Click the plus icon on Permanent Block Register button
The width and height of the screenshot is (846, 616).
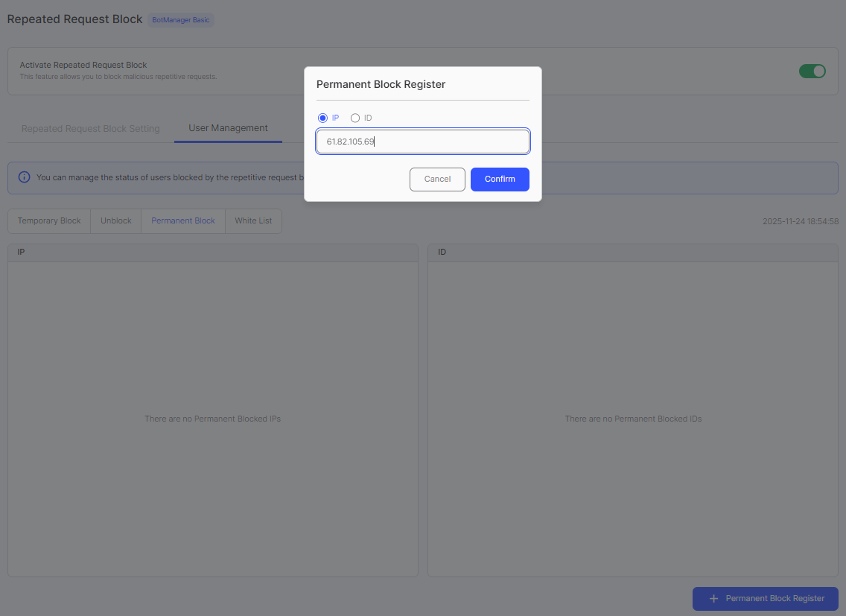(714, 598)
